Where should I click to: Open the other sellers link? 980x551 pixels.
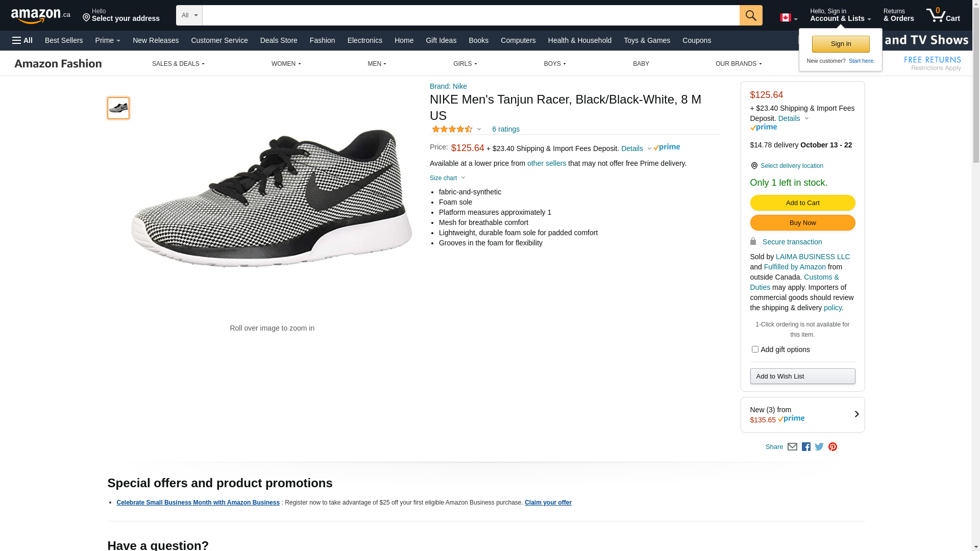pos(546,163)
